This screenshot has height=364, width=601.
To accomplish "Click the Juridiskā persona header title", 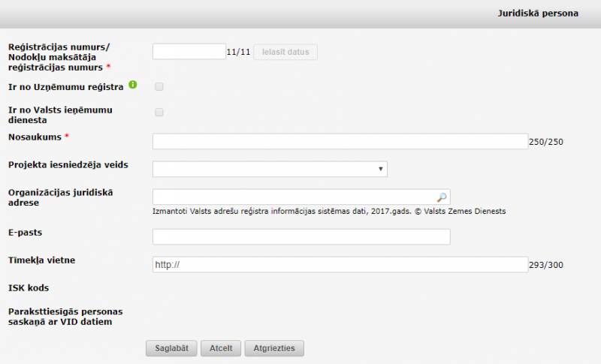I will click(538, 14).
